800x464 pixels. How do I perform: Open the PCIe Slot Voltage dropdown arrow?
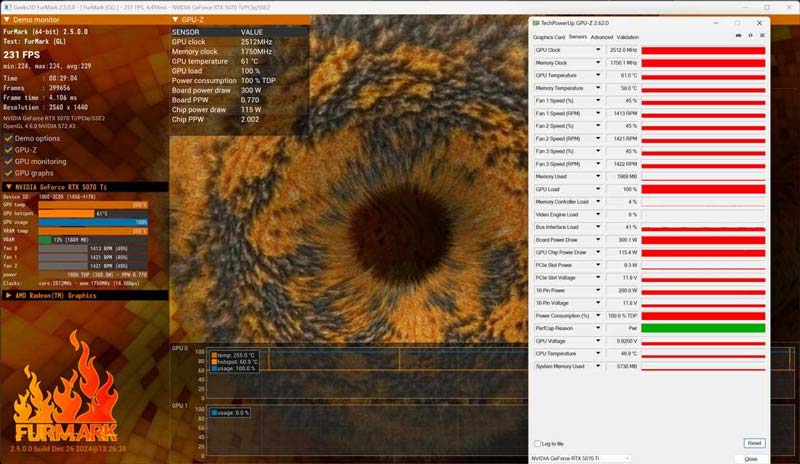(598, 278)
